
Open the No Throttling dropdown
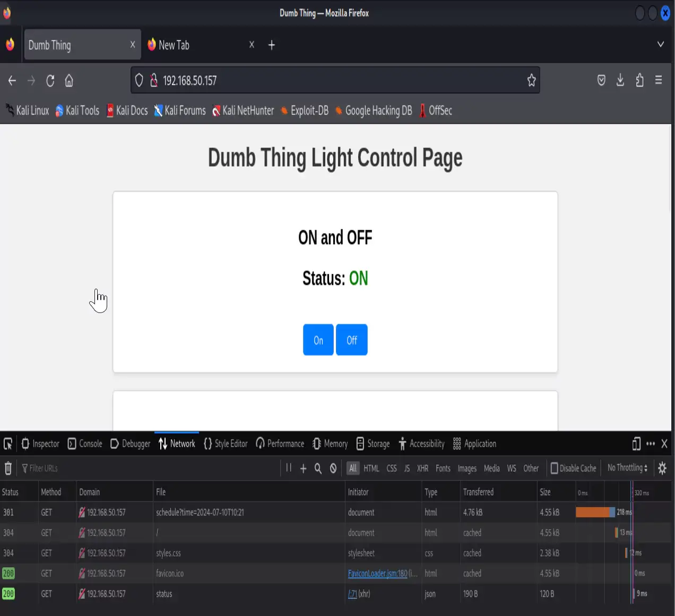click(x=627, y=468)
